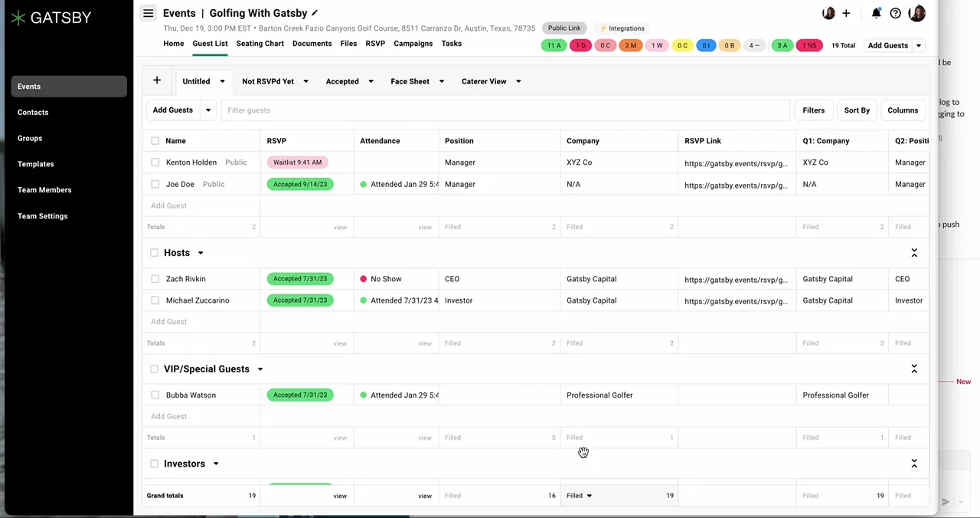This screenshot has height=518, width=980.
Task: Click the Sort By button
Action: coord(857,110)
